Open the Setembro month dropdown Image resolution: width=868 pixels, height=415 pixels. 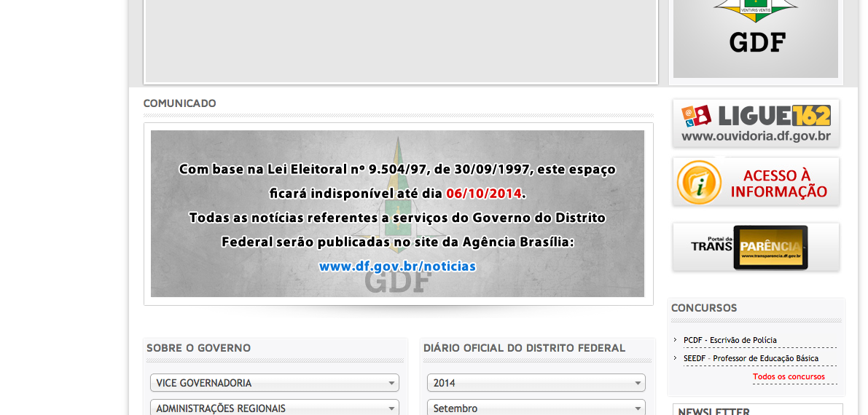pos(536,408)
